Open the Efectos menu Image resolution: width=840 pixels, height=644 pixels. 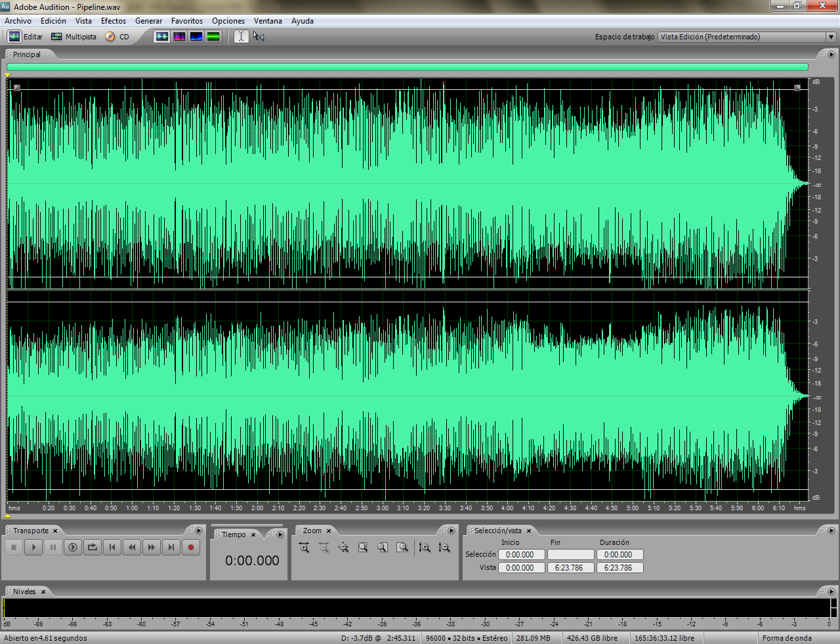(114, 21)
